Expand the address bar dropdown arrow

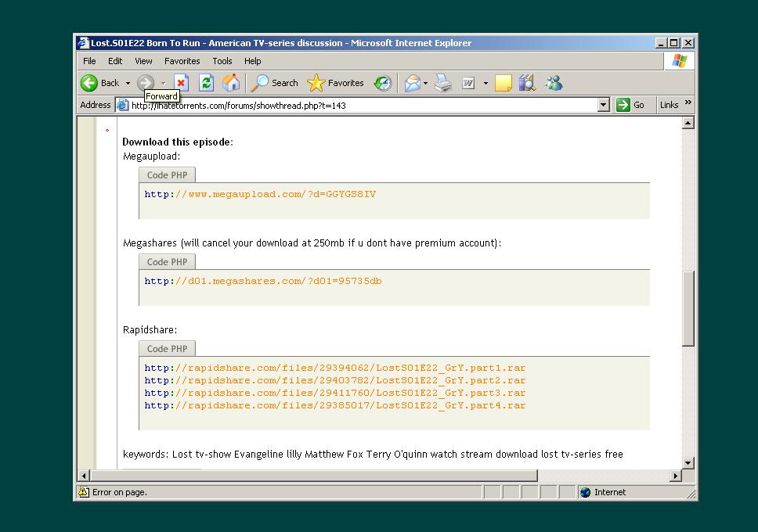point(603,105)
